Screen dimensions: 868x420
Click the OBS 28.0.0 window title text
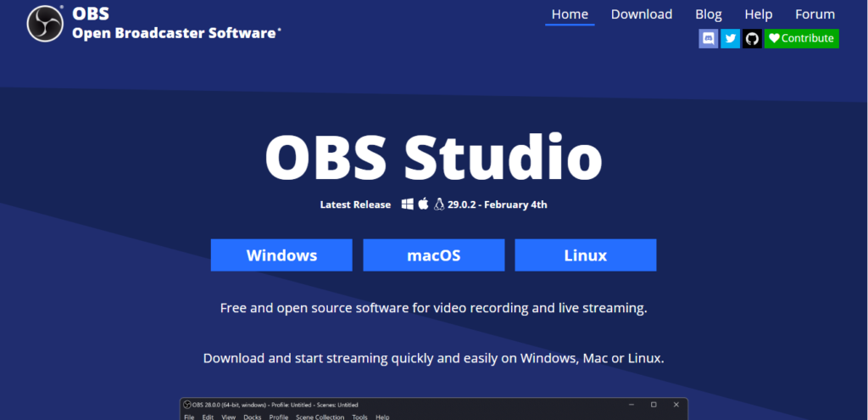point(275,405)
